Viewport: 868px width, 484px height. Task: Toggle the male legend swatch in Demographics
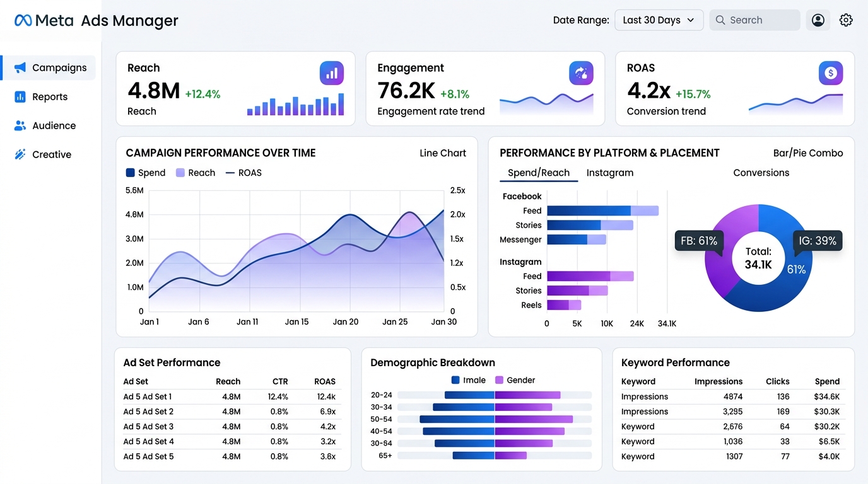[455, 380]
